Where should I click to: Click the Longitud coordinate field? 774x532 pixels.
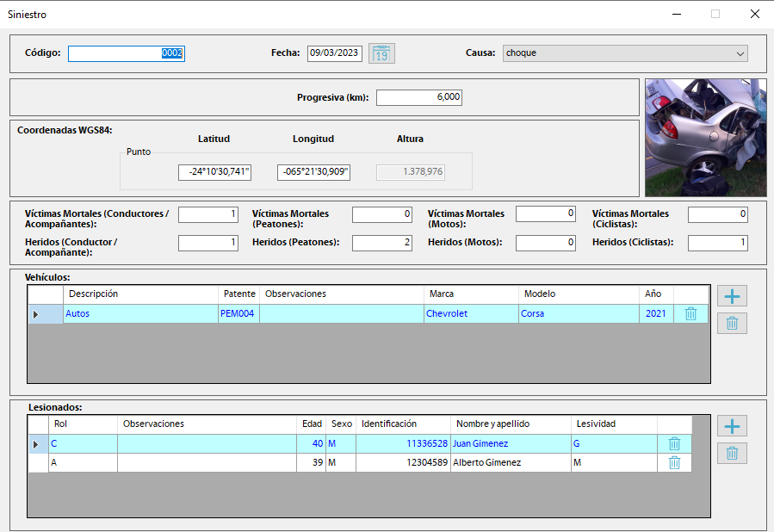[x=313, y=172]
